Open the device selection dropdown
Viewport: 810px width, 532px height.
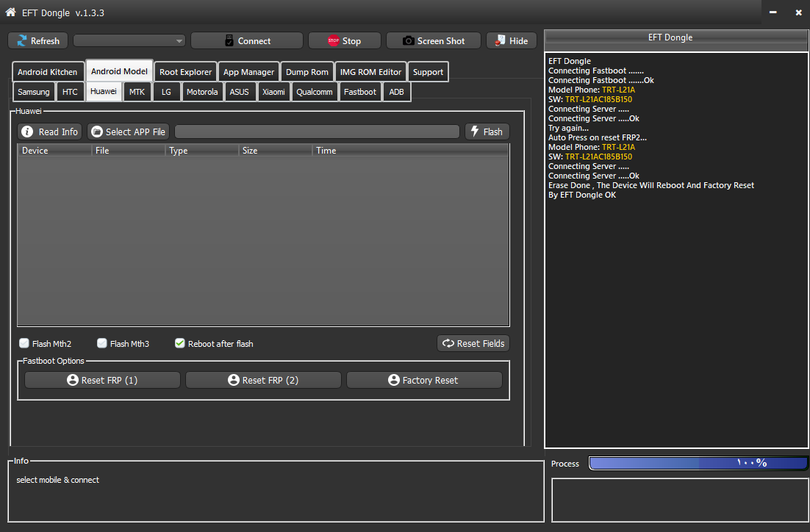click(129, 41)
